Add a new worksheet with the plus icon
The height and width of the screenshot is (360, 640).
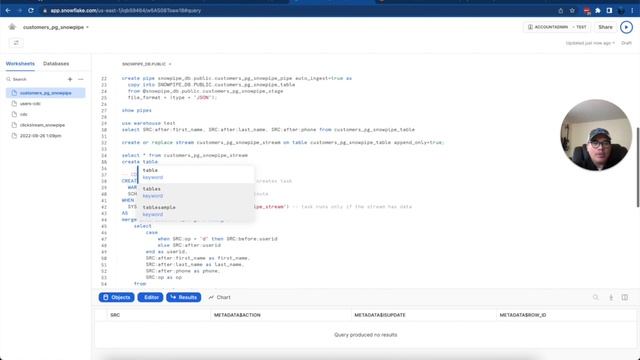pyautogui.click(x=70, y=79)
